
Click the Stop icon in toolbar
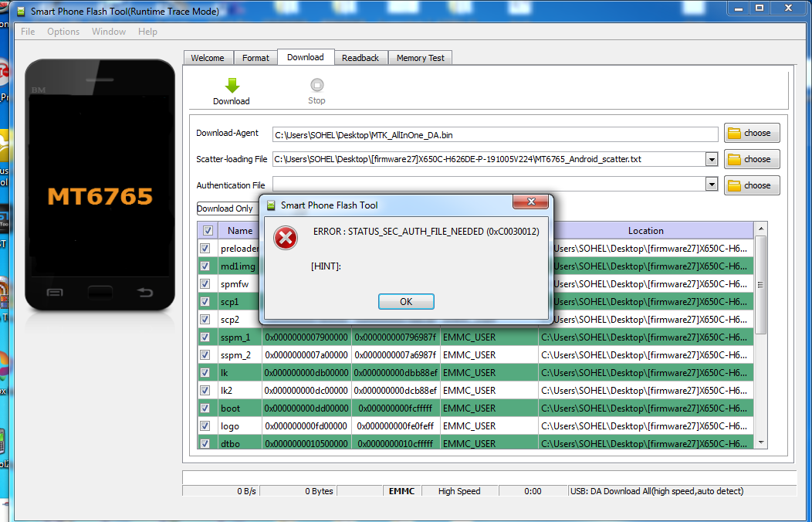(316, 86)
